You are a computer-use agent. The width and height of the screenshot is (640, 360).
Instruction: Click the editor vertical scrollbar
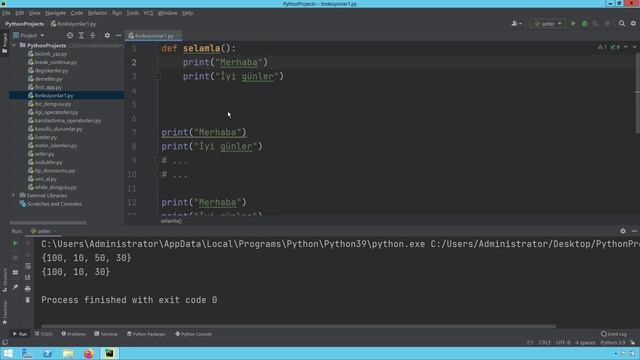click(x=638, y=93)
